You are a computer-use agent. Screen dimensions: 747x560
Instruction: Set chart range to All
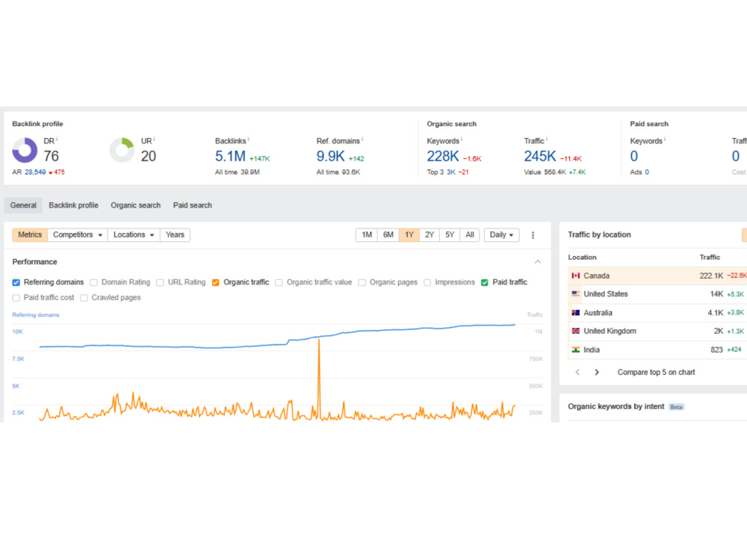[470, 234]
